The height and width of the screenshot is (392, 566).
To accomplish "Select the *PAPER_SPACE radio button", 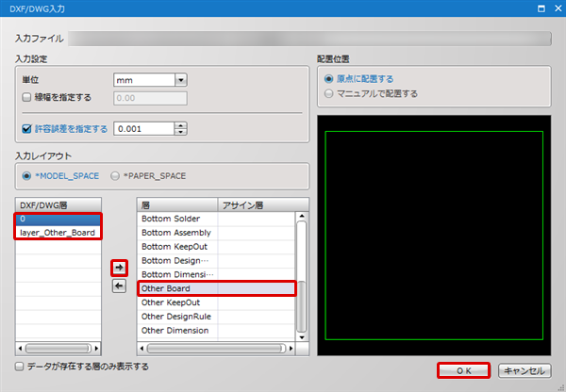I will pyautogui.click(x=115, y=176).
